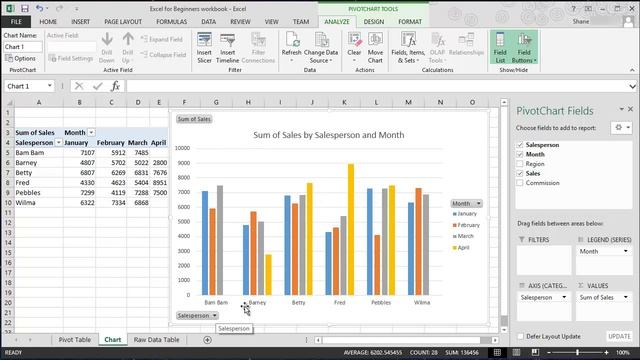Select cell with Wilma in column A
The width and height of the screenshot is (640, 360).
[x=39, y=203]
